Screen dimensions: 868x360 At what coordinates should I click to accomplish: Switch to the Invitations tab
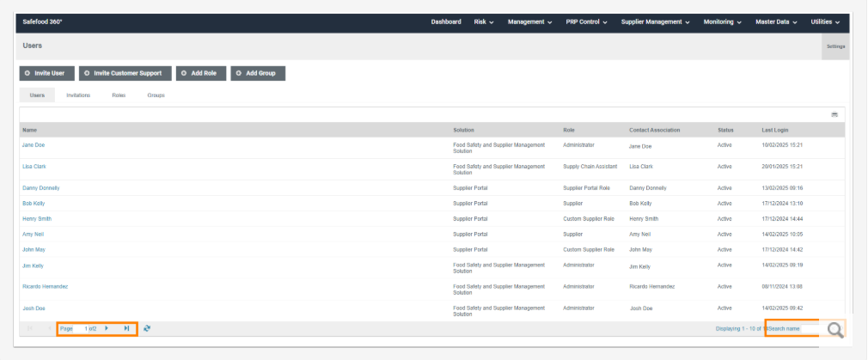point(78,95)
